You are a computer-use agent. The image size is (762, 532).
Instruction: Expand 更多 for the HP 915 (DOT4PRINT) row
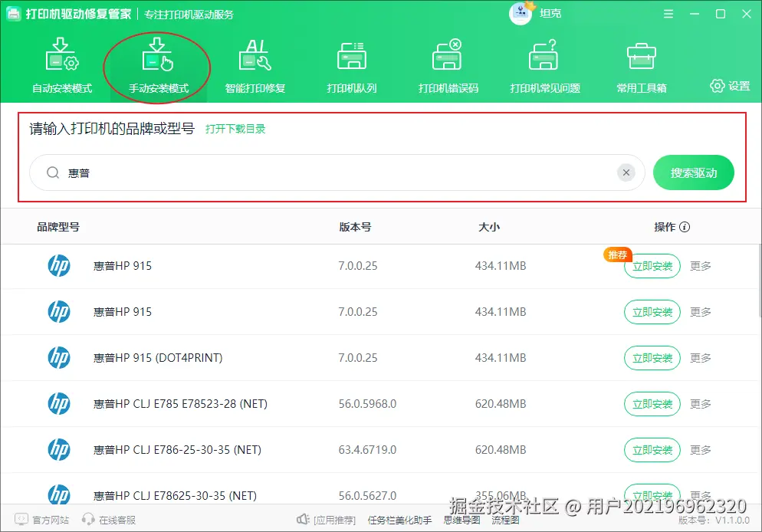click(x=700, y=358)
